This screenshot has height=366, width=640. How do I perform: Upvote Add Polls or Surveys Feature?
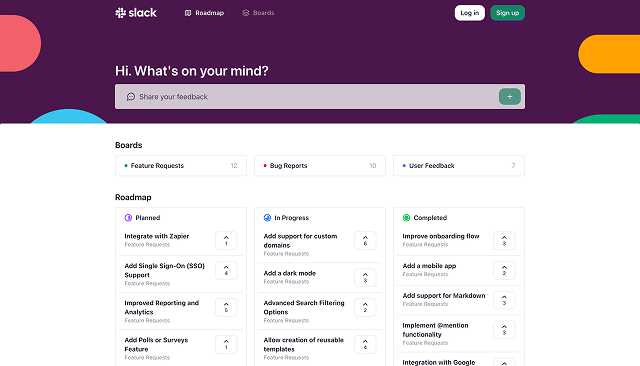[x=226, y=344]
